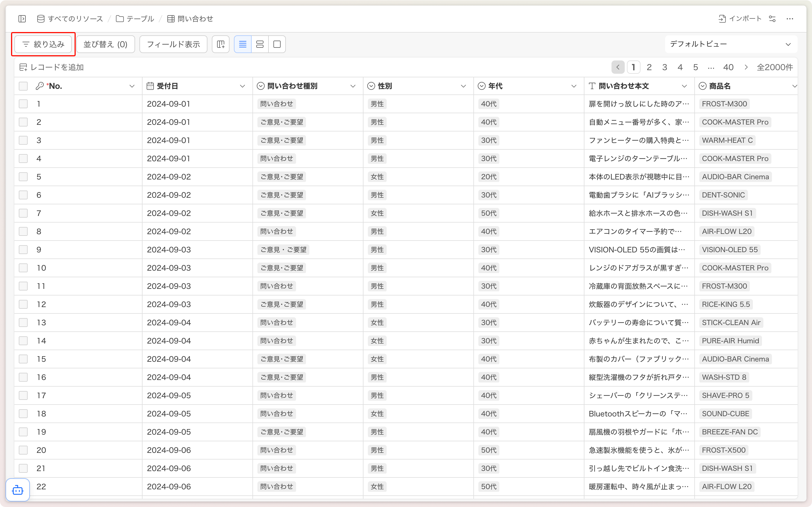The height and width of the screenshot is (507, 812).
Task: Click the add column icon
Action: point(221,44)
